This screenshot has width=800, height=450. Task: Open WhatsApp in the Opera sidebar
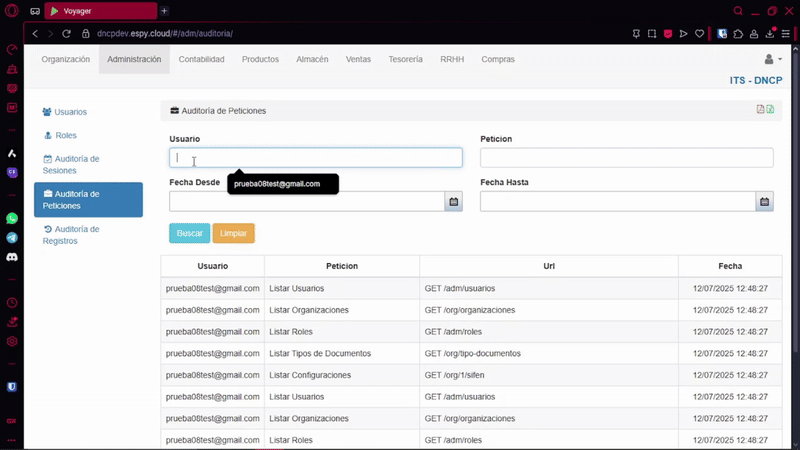(12, 218)
